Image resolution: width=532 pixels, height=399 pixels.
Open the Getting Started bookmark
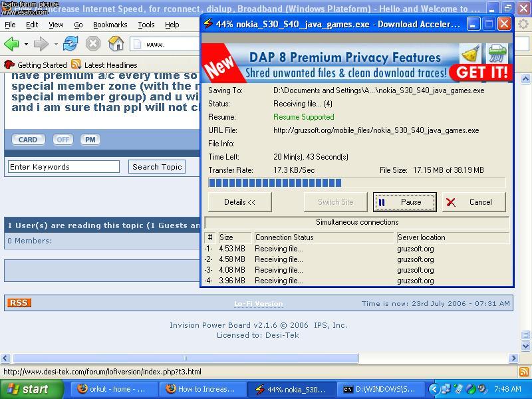(x=35, y=65)
